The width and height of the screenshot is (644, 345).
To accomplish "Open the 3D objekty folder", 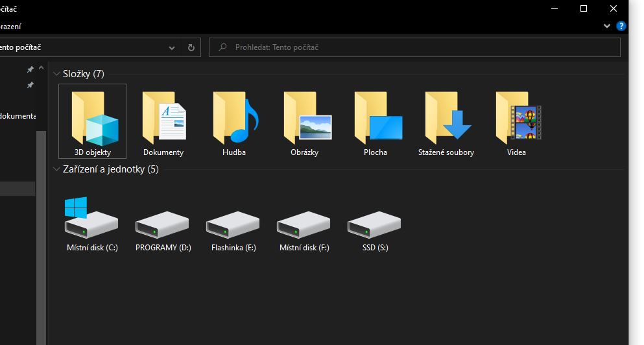I will coord(92,120).
